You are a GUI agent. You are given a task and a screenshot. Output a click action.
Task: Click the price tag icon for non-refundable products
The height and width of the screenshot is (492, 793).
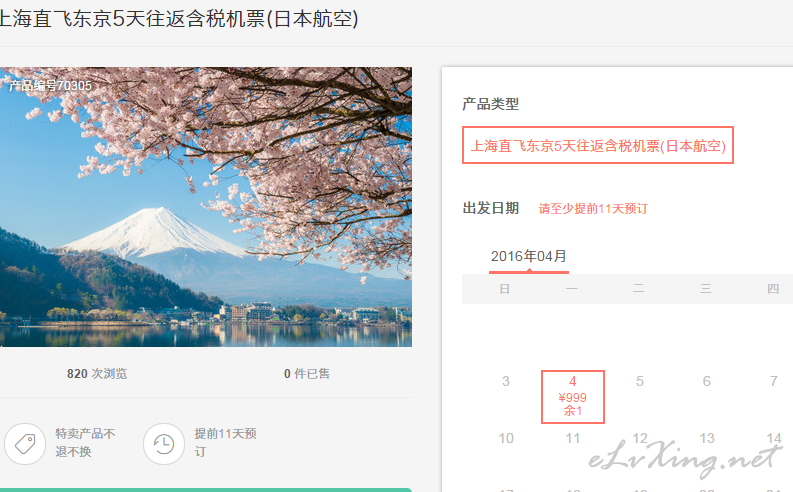(x=25, y=444)
